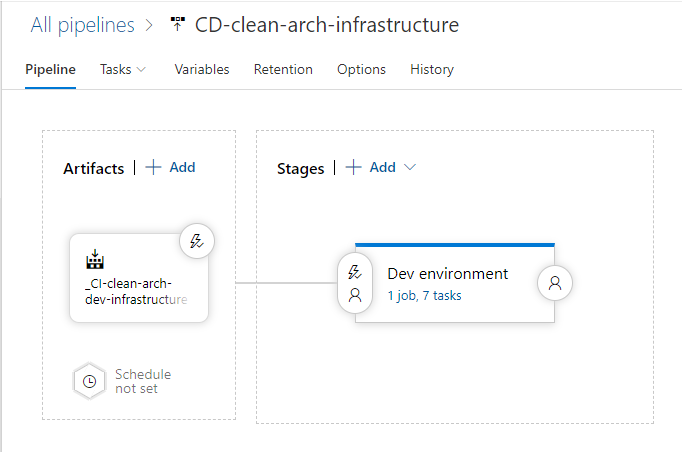Open post-deployment conditions person icon

point(555,283)
